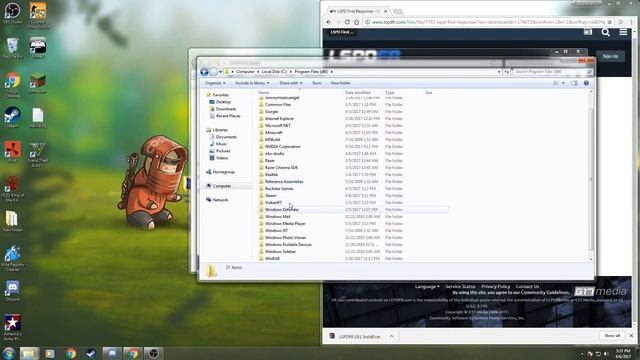640x360 pixels.
Task: Open the Wise Registry Cleaner shortcut
Action: (x=12, y=258)
